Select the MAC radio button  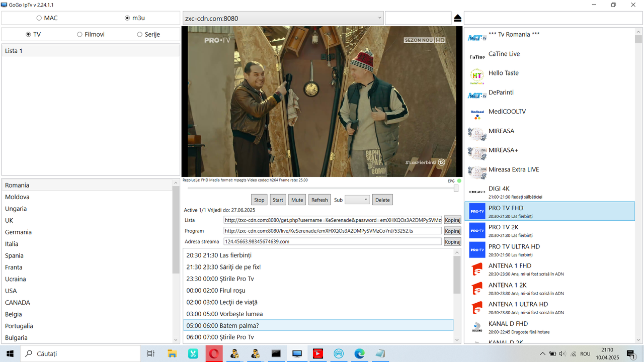click(39, 18)
